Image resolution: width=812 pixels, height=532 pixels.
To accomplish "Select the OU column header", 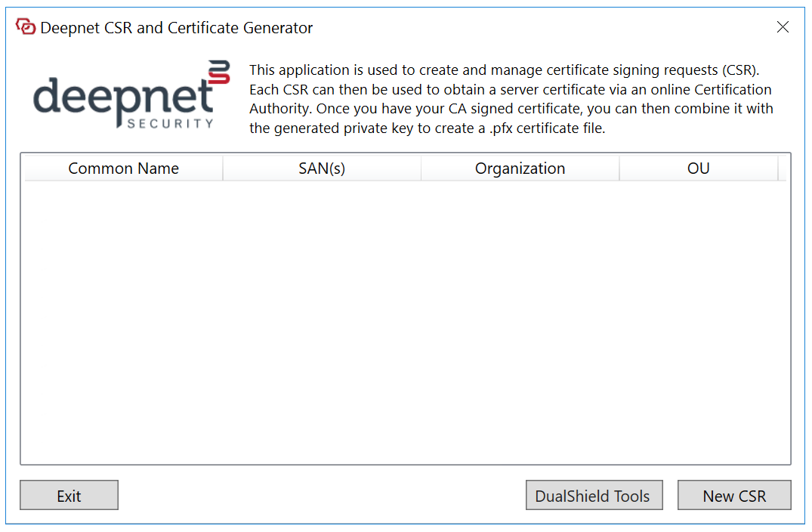I will coord(698,169).
